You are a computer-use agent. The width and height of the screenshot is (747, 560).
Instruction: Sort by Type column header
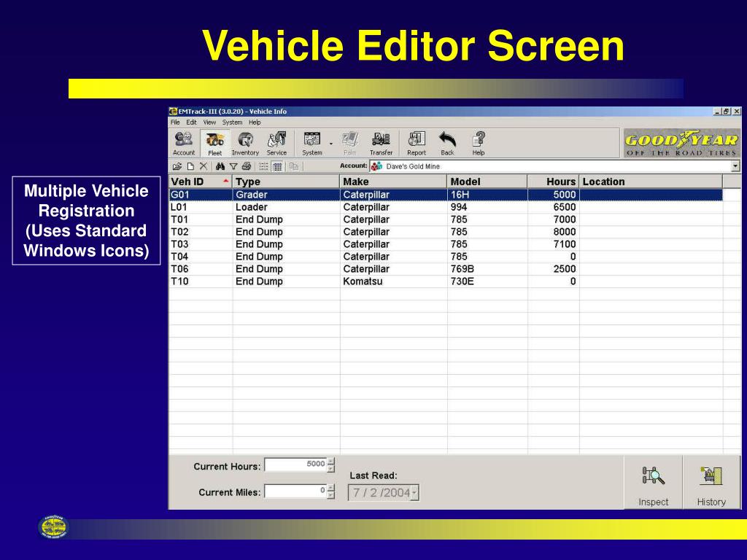pyautogui.click(x=286, y=182)
